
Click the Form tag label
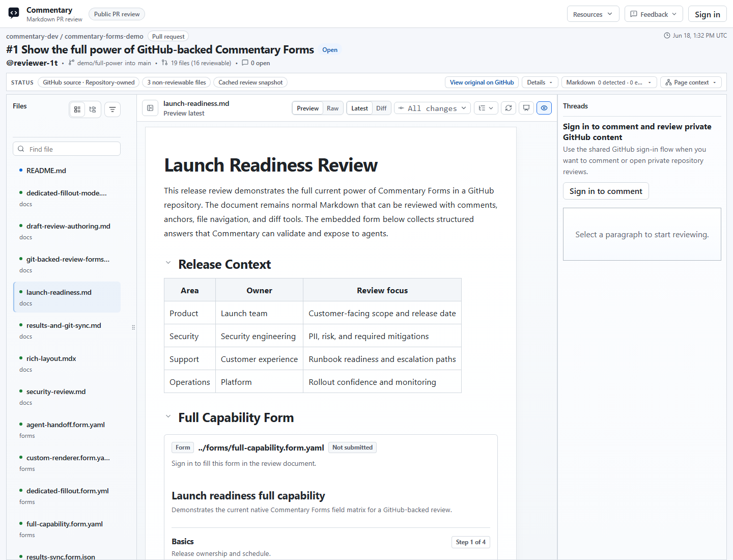click(183, 447)
